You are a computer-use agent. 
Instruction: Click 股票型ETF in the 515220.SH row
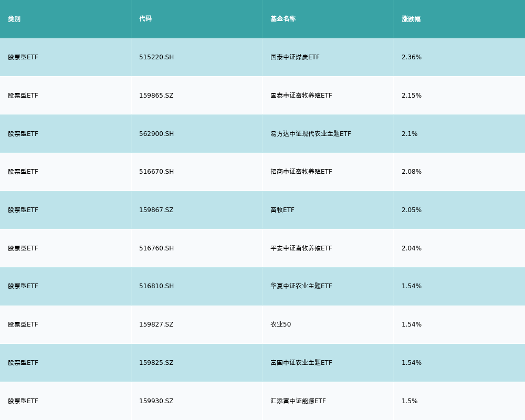[23, 57]
